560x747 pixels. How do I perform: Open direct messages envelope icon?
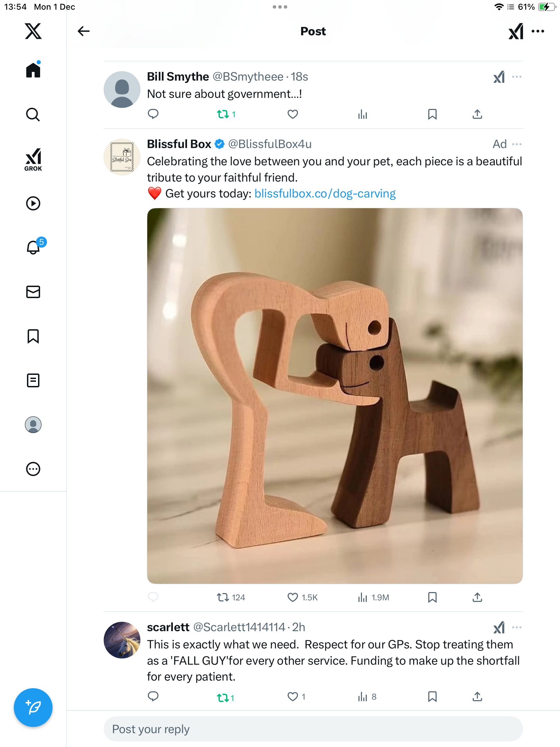pos(33,292)
